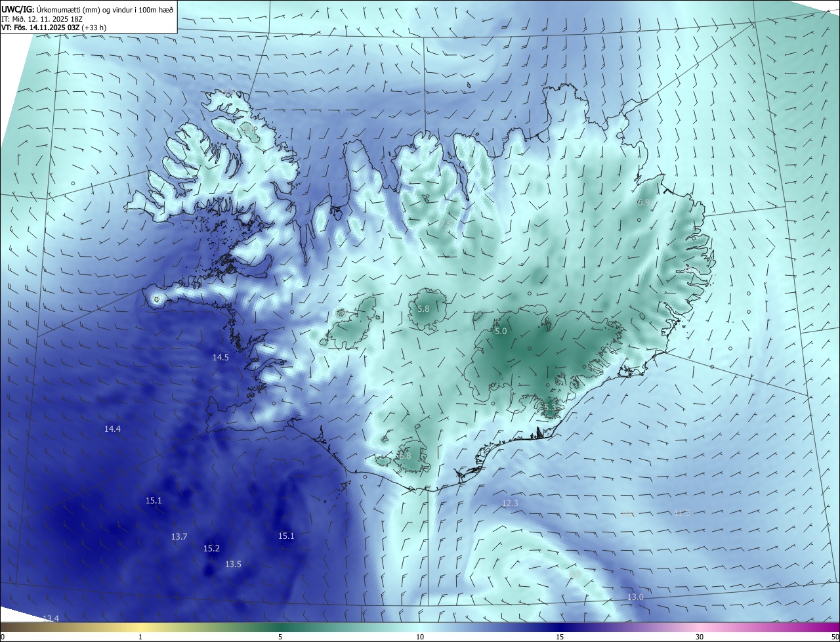Click the 13.4 value label near the colorbar
This screenshot has width=840, height=642.
click(51, 619)
